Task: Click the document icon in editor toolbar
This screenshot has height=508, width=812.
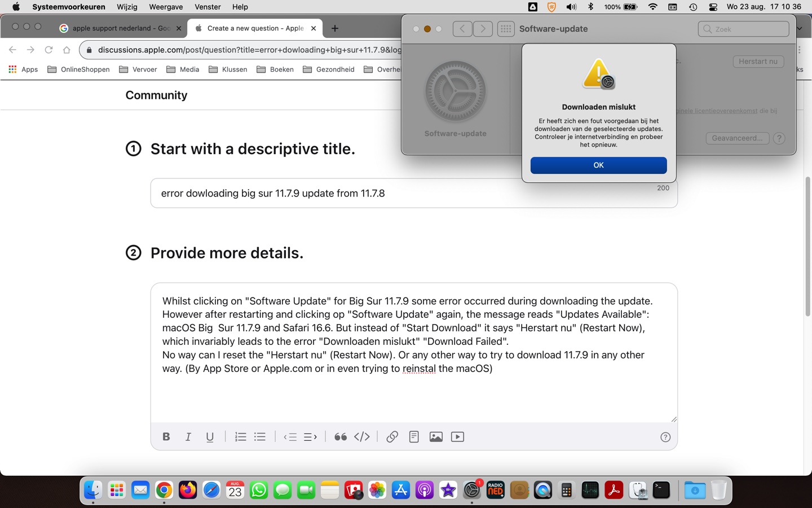Action: tap(414, 436)
